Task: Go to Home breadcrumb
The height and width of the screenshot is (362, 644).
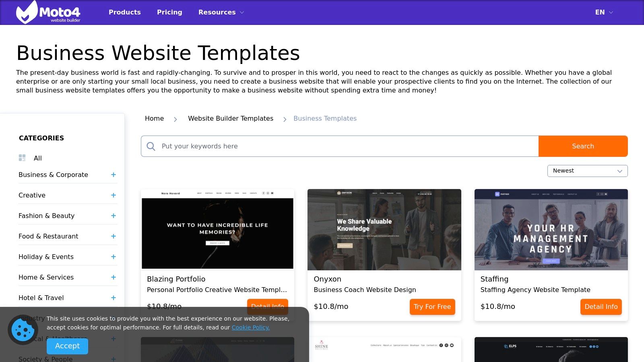Action: coord(154,118)
